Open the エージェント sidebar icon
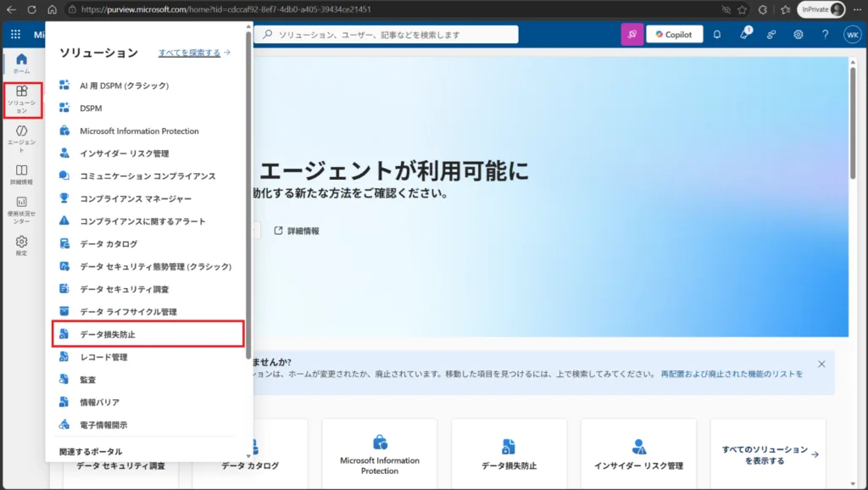This screenshot has width=868, height=490. pos(21,138)
